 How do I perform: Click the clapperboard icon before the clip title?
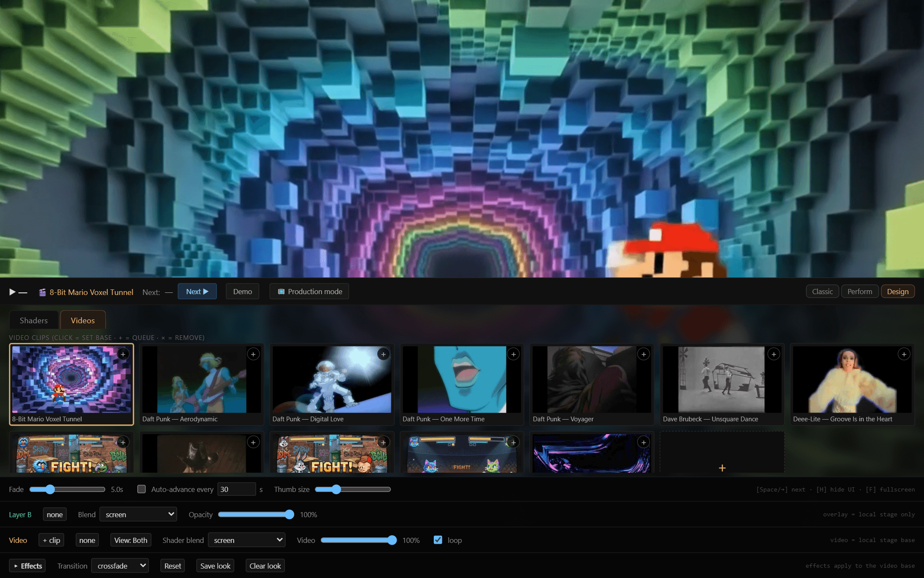(x=42, y=292)
